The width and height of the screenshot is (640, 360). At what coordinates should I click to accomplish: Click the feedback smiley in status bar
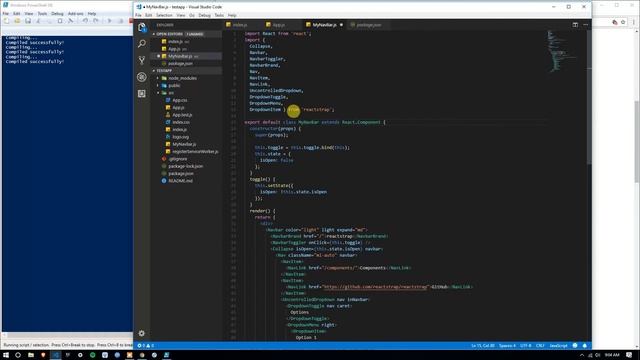(x=575, y=346)
